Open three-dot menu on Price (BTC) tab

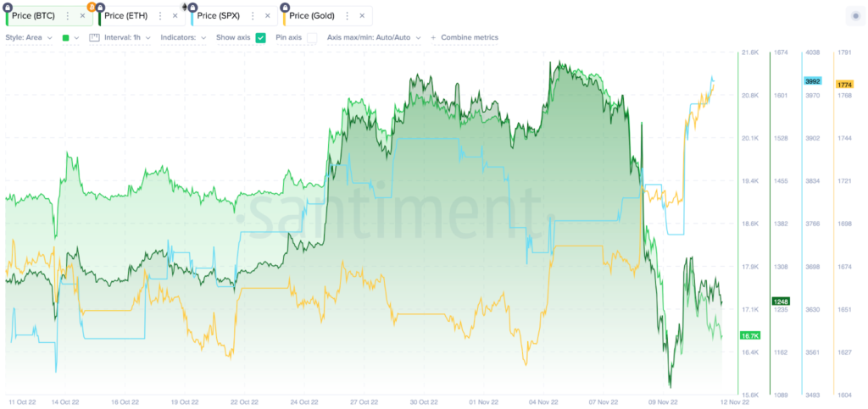click(68, 16)
